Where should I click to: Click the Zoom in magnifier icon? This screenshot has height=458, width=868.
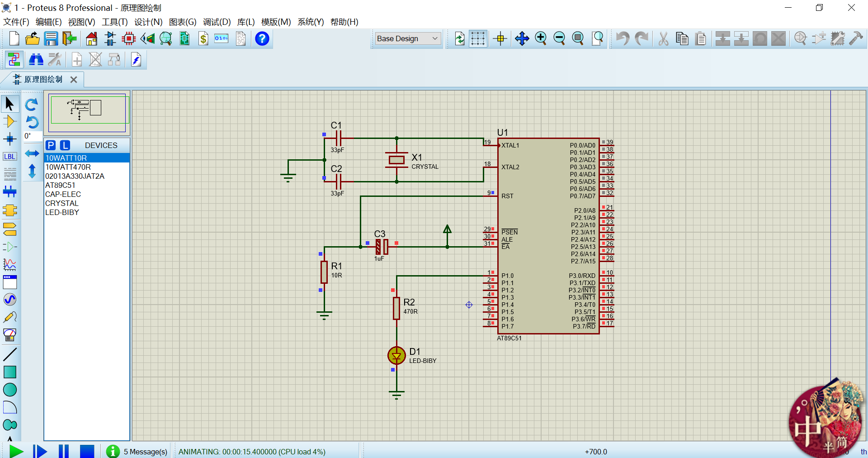tap(541, 39)
